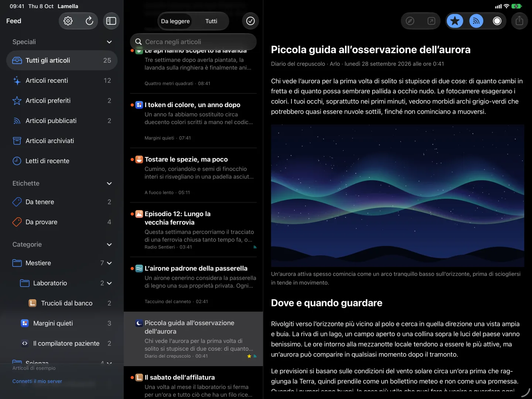532x399 pixels.
Task: Refresh feeds with the reload icon
Action: pos(89,21)
